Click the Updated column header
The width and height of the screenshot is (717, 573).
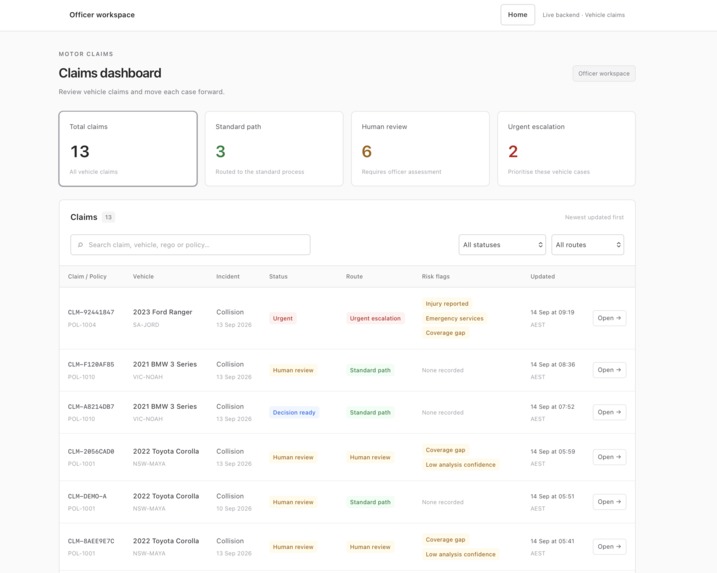(542, 276)
